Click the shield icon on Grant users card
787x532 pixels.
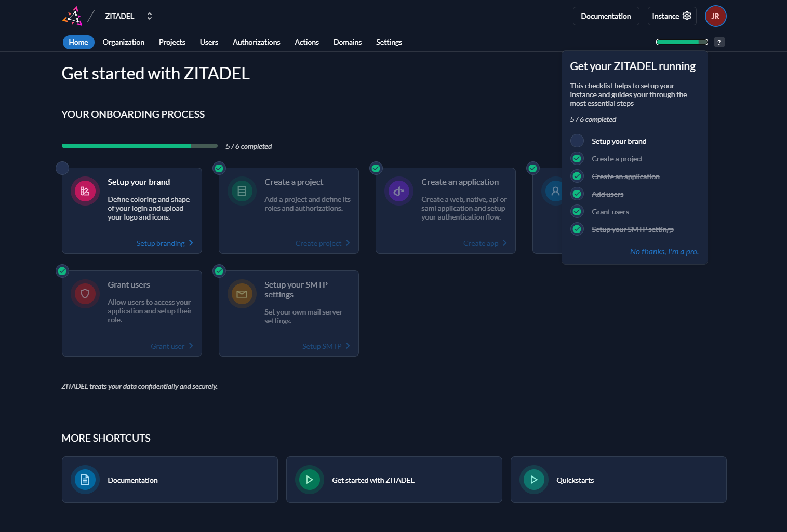(x=85, y=294)
